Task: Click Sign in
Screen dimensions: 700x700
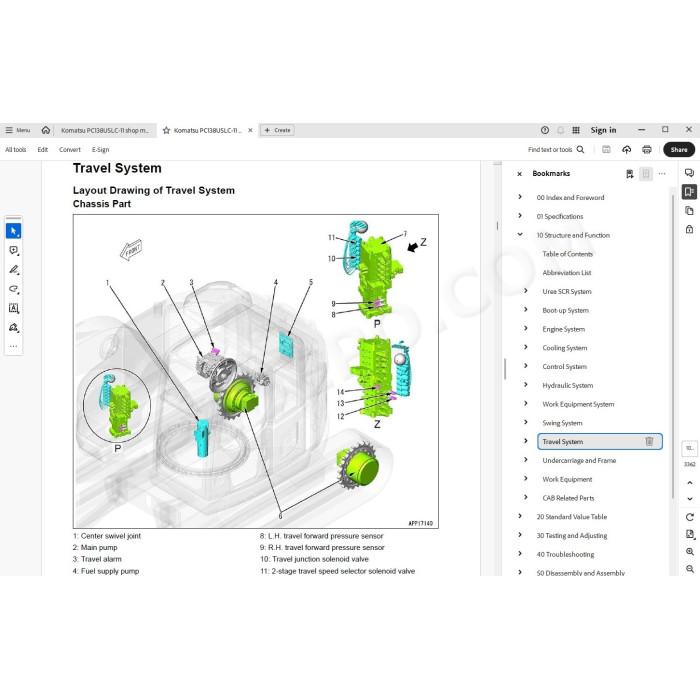Action: [x=603, y=130]
